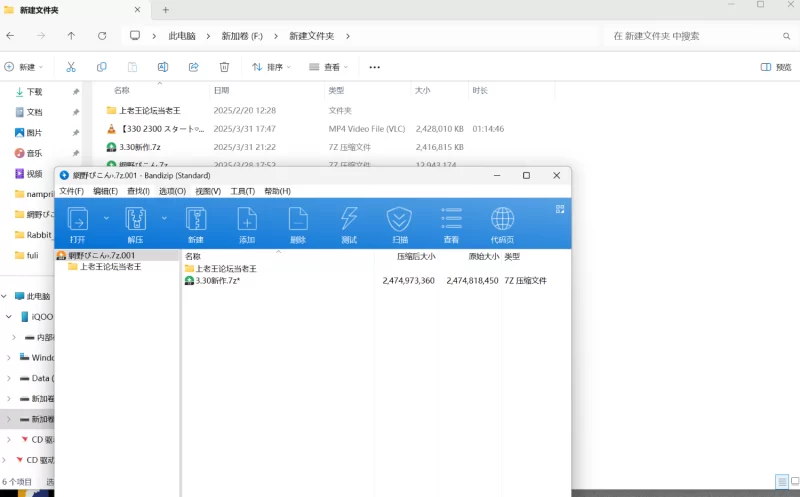Image resolution: width=800 pixels, height=497 pixels.
Task: Select the 3.30新作.7z file in Bandizip list
Action: (x=217, y=281)
